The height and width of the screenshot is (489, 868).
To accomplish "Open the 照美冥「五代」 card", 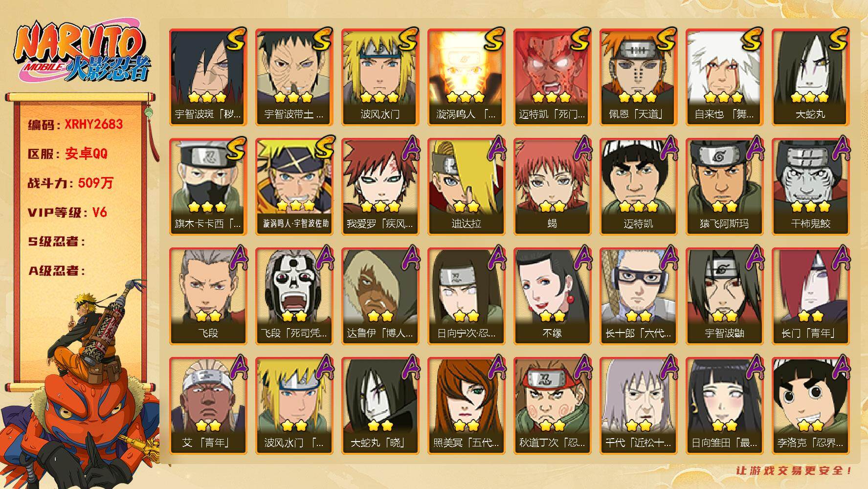I will point(466,406).
